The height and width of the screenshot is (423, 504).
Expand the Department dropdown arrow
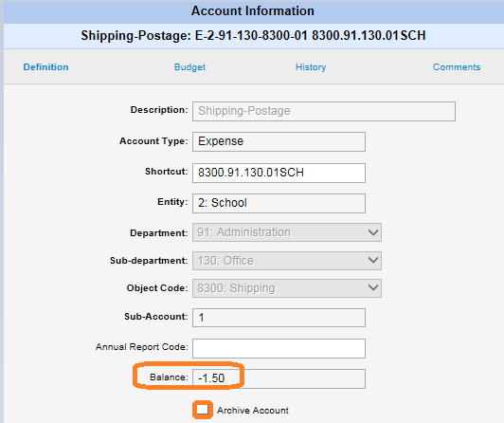pyautogui.click(x=373, y=232)
